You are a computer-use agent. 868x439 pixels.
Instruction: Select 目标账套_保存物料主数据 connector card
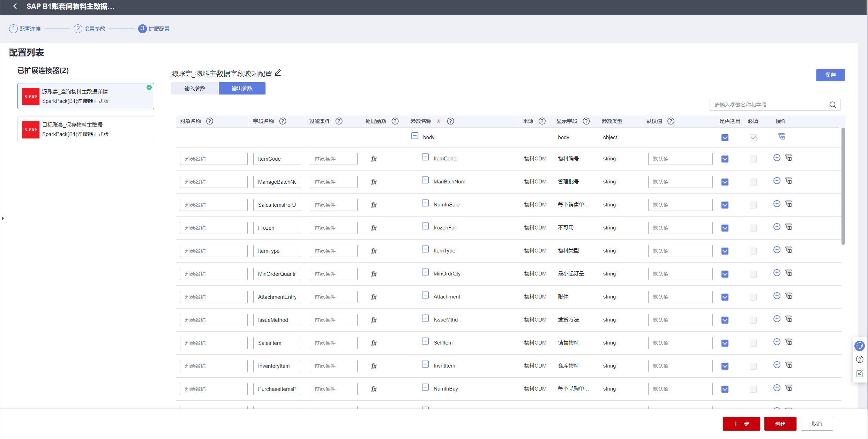[86, 129]
